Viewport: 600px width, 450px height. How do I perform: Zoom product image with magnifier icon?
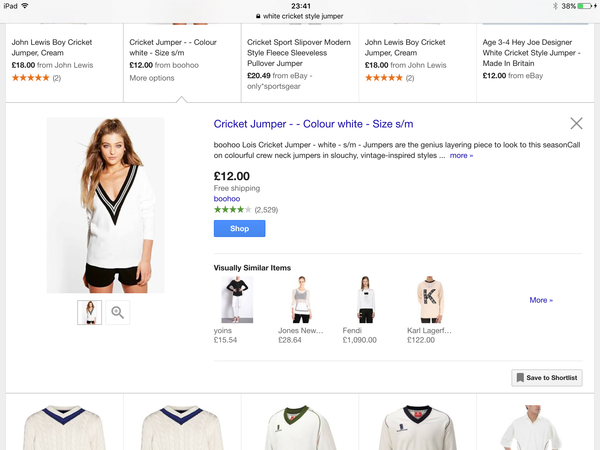pyautogui.click(x=117, y=313)
